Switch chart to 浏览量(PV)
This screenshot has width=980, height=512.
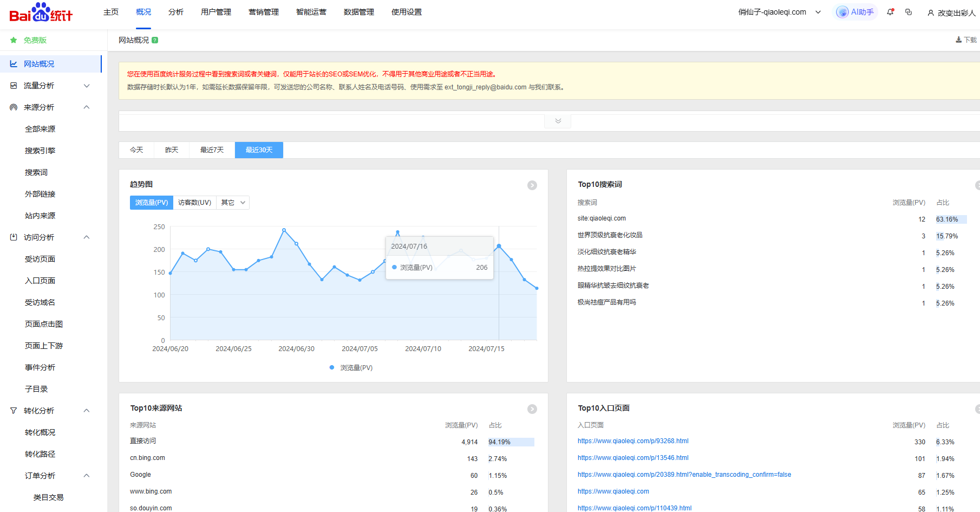[152, 203]
